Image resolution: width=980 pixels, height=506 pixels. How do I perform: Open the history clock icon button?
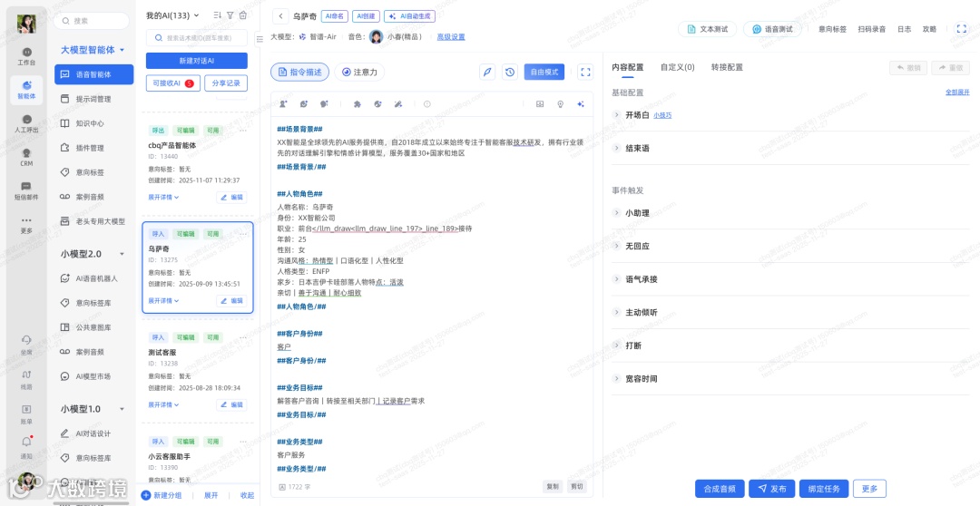[x=510, y=72]
